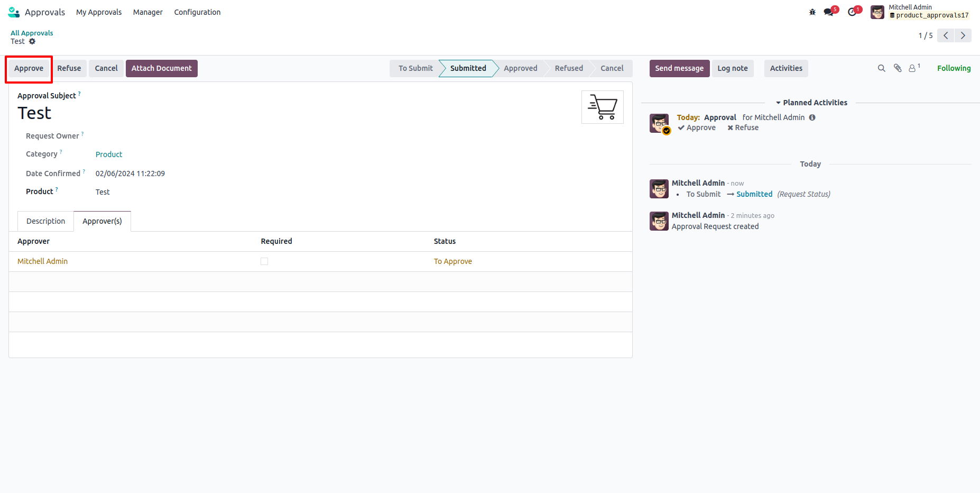Open the Approvals app home icon
This screenshot has height=493, width=980.
point(14,12)
